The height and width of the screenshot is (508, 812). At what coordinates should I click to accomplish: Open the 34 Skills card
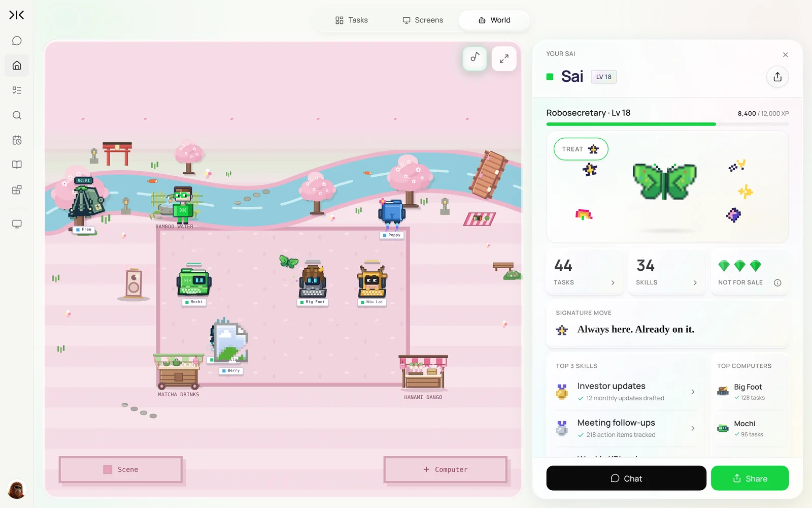click(667, 272)
